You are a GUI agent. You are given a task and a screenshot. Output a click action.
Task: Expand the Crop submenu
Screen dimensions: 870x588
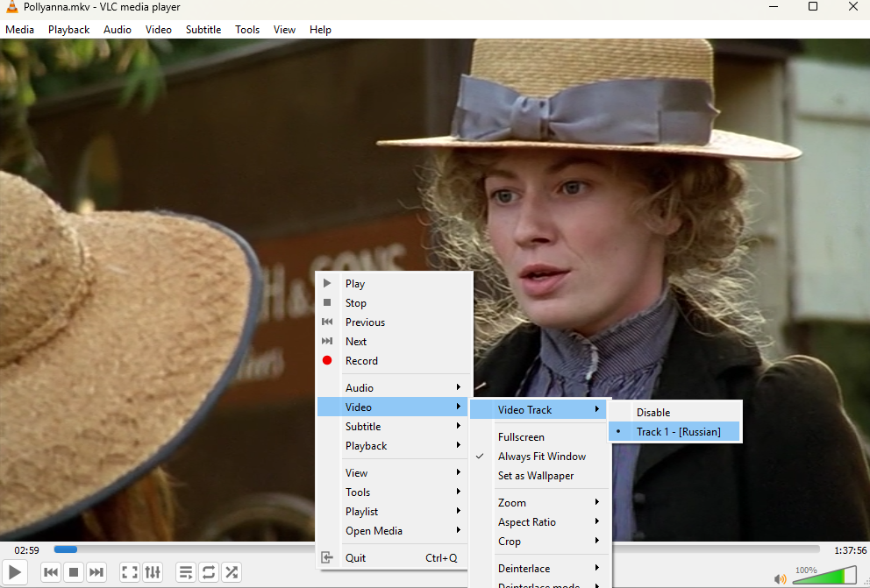click(x=538, y=542)
